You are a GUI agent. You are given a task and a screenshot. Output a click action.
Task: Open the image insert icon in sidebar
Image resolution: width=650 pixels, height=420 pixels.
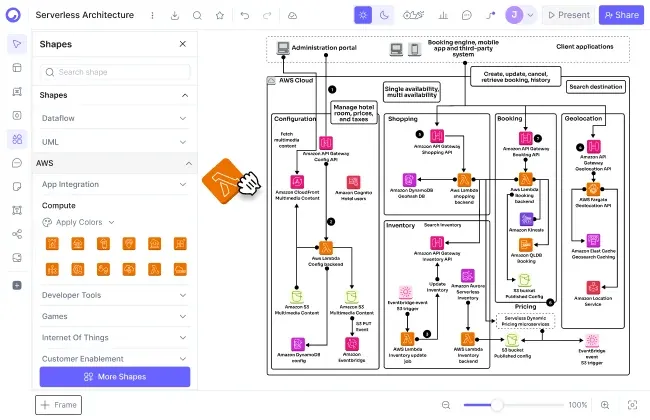click(x=17, y=258)
